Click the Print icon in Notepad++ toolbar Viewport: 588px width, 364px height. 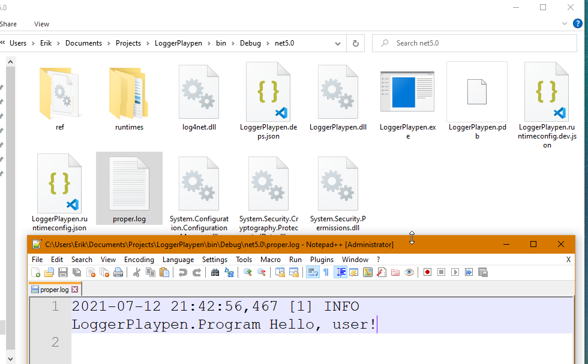pyautogui.click(x=118, y=272)
